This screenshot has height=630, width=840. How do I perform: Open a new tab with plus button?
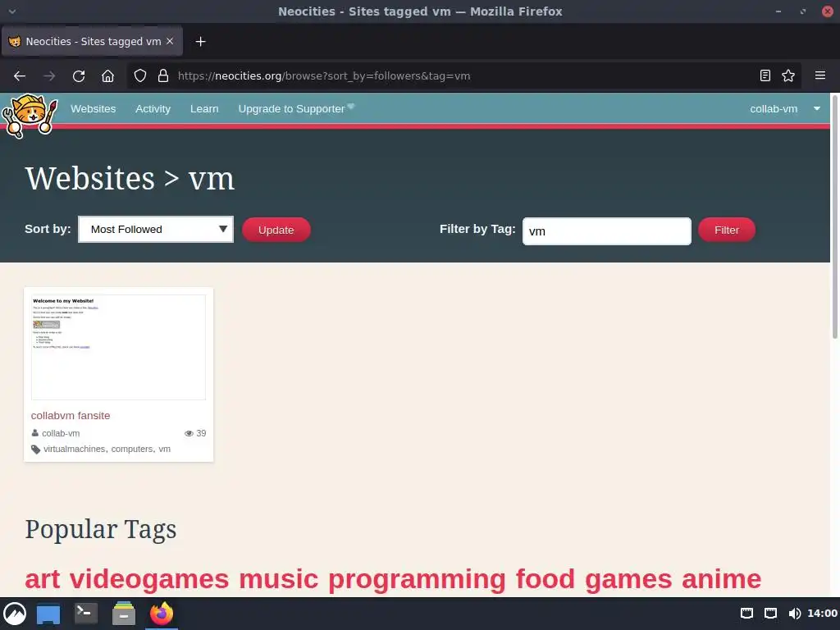200,41
